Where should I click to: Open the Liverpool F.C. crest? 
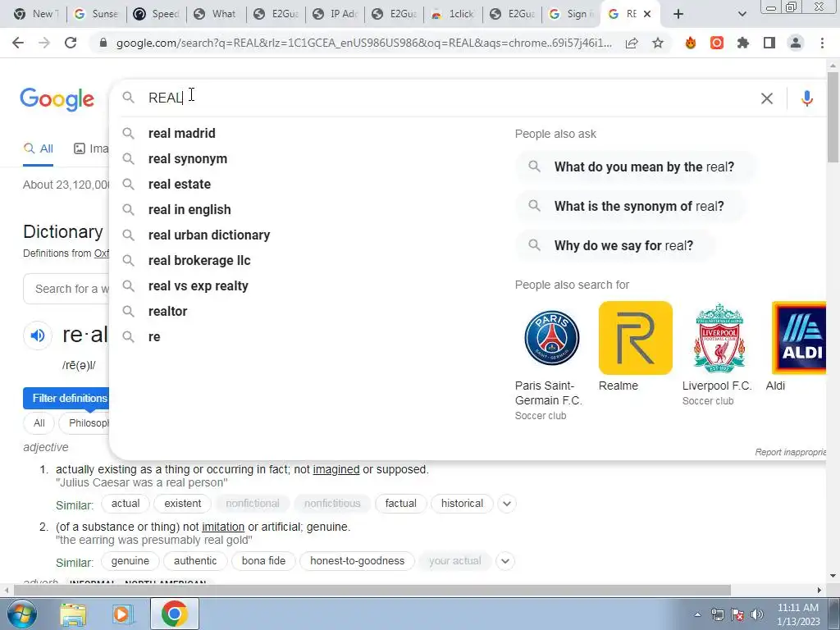[719, 338]
